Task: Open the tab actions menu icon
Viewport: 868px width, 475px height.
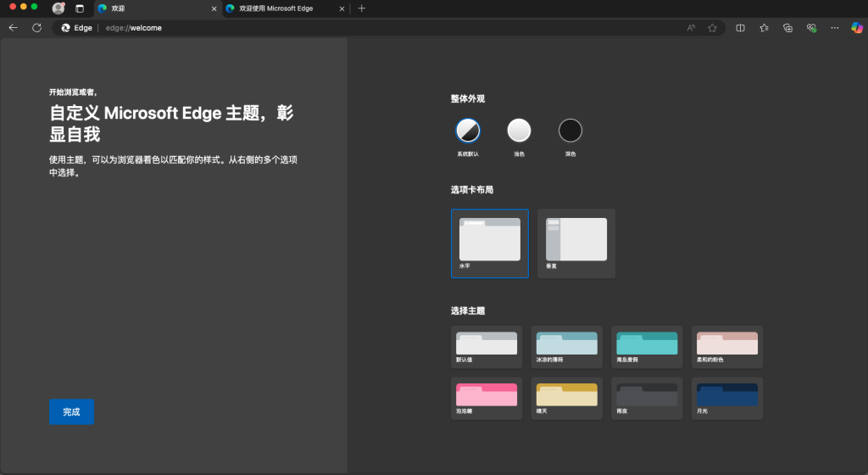Action: pos(80,8)
